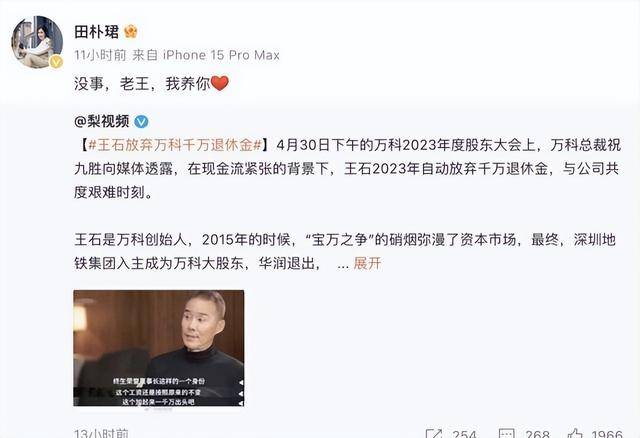Expand the full post with 展开
This screenshot has height=438, width=640.
pyautogui.click(x=367, y=263)
